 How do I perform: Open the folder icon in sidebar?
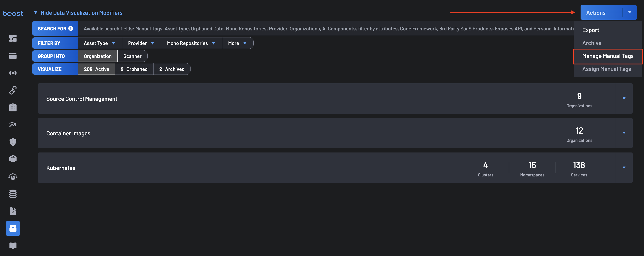click(13, 56)
